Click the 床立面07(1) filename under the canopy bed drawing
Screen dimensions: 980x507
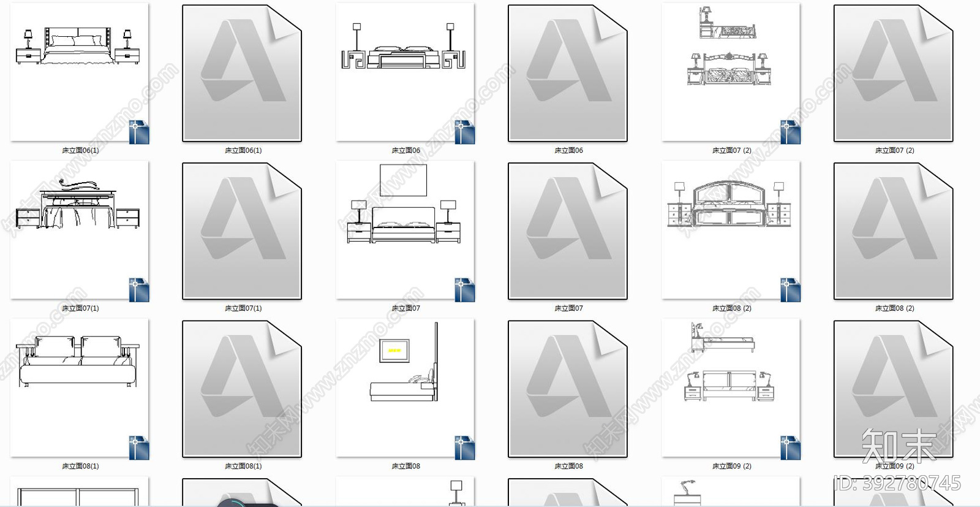[x=80, y=308]
